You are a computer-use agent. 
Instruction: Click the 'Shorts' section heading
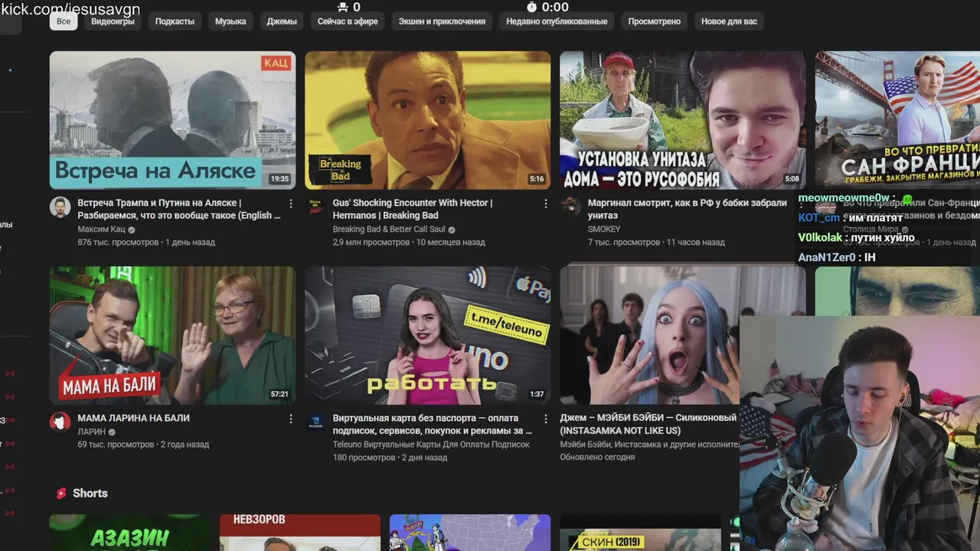click(90, 494)
